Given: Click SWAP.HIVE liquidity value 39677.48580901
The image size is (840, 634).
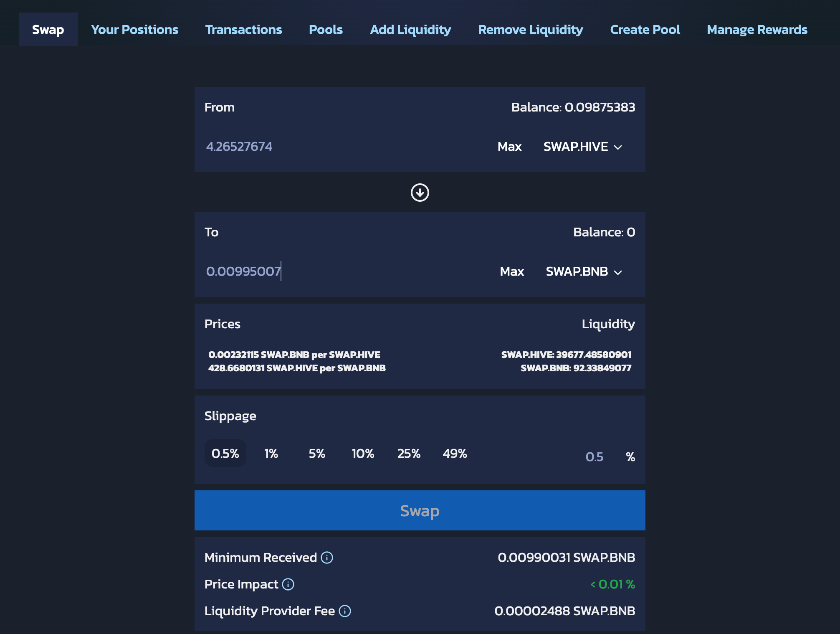Looking at the screenshot, I should [x=566, y=355].
